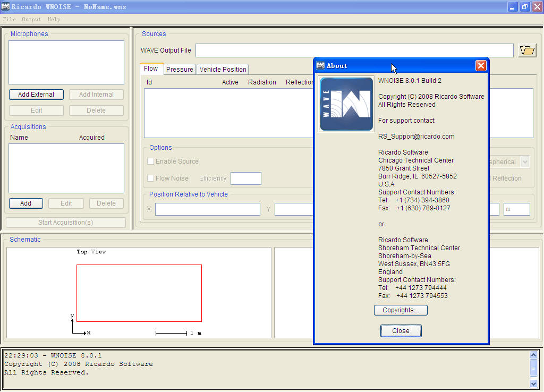Click Delete button under Microphones
Image resolution: width=544 pixels, height=392 pixels.
pyautogui.click(x=96, y=110)
